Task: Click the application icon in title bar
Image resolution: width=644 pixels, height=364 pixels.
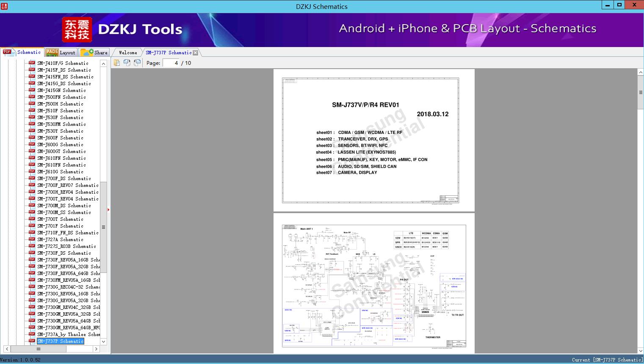Action: [x=4, y=6]
